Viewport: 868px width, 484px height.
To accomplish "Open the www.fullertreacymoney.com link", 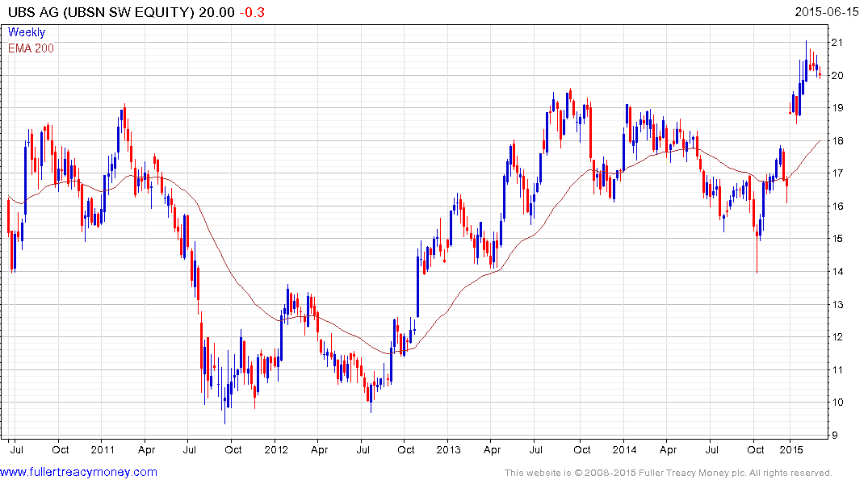I will (x=78, y=472).
